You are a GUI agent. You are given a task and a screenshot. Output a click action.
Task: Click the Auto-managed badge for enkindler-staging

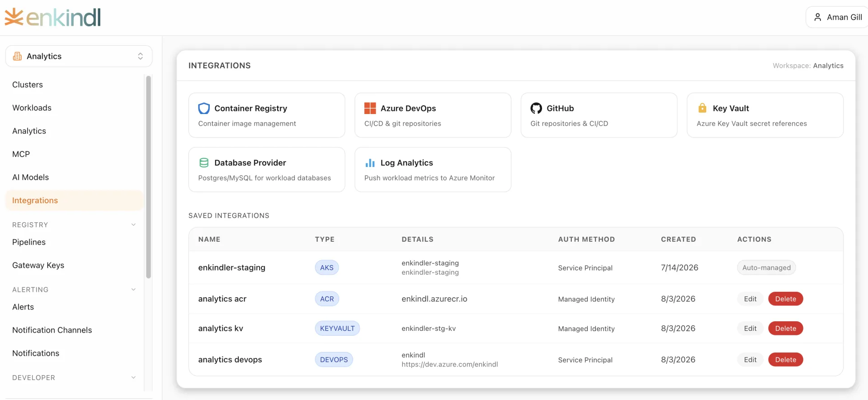click(x=766, y=267)
